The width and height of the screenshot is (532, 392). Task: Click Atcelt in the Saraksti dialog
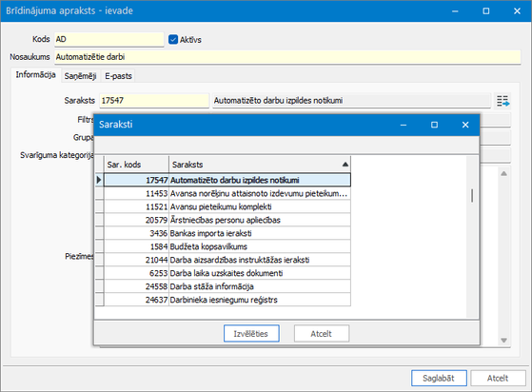tap(322, 334)
